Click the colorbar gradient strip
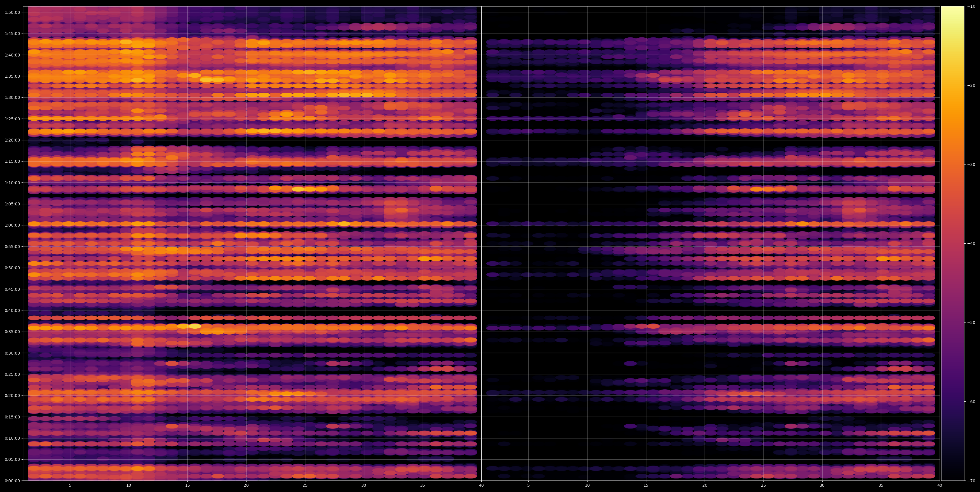 point(953,244)
